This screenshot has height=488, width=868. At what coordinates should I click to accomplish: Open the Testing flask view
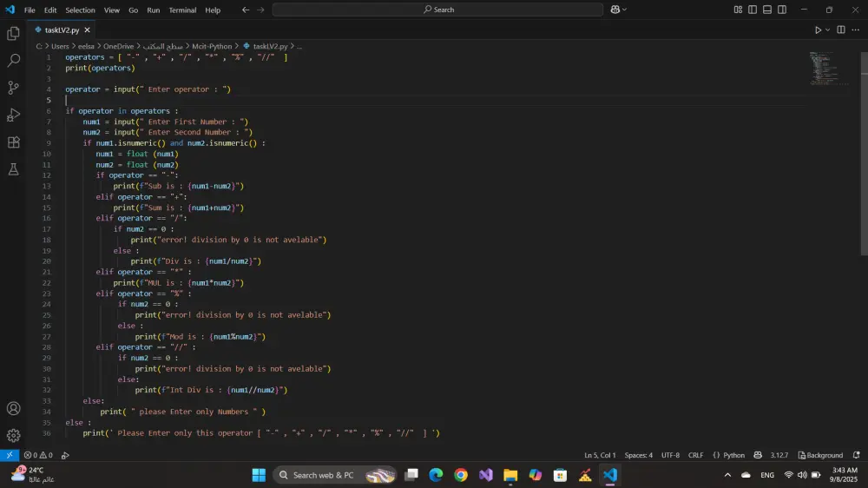(x=13, y=169)
